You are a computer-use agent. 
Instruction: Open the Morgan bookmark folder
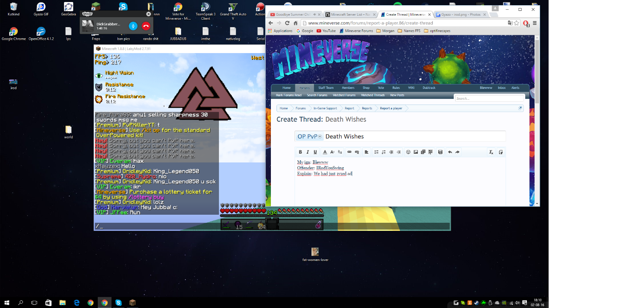pos(385,31)
